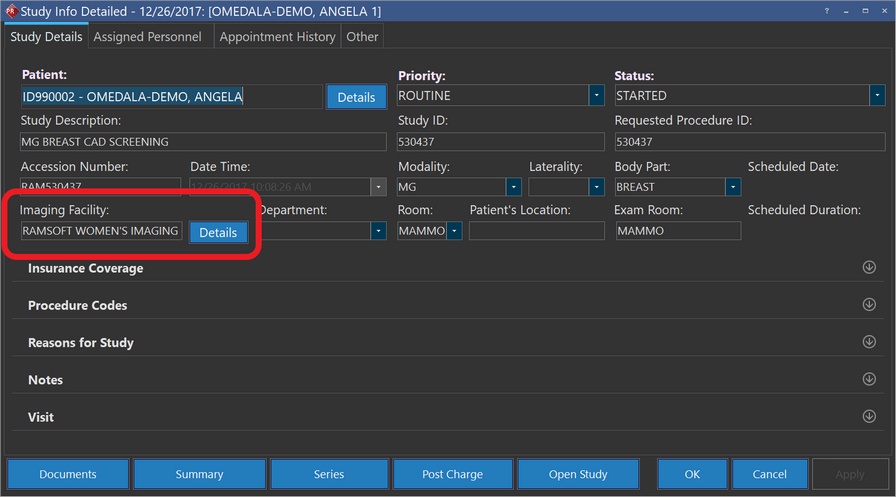Open the Modality dropdown arrow

[x=513, y=187]
